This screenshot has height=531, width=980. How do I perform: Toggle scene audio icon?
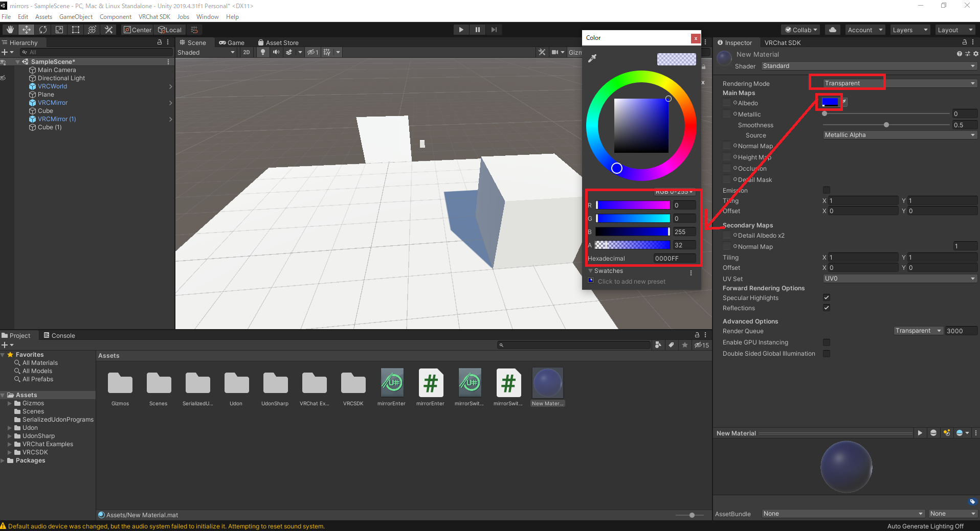(276, 52)
